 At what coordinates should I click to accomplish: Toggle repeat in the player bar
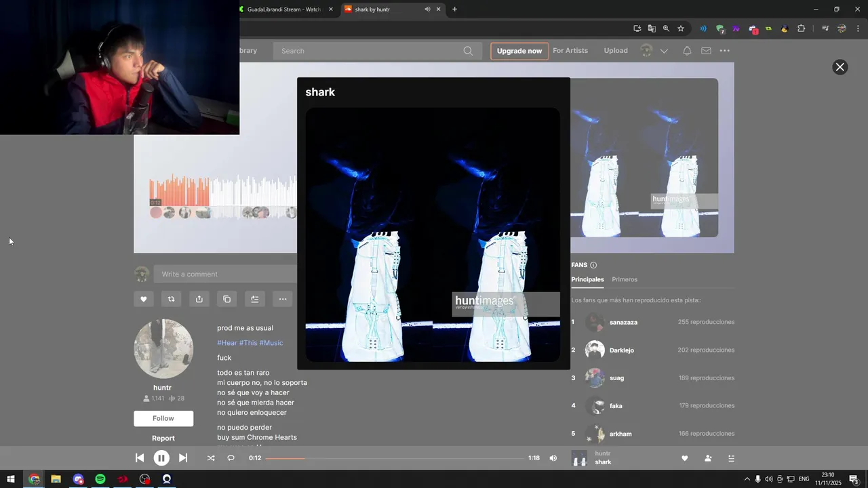pyautogui.click(x=231, y=458)
